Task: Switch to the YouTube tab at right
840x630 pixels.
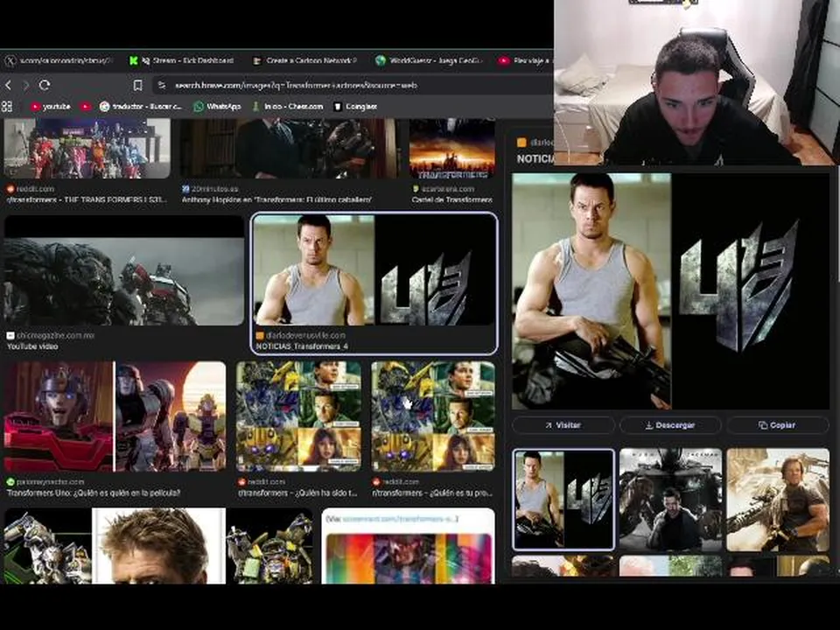Action: click(x=525, y=60)
